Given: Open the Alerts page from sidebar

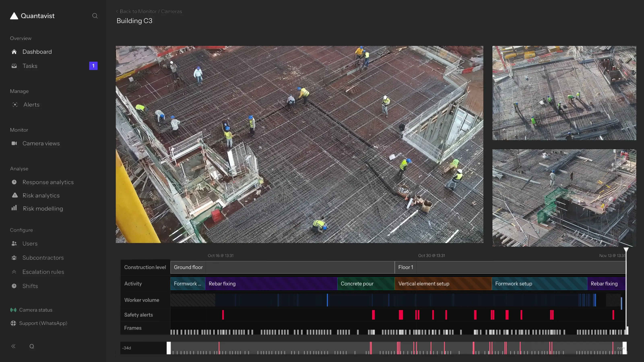Looking at the screenshot, I should click(x=31, y=105).
